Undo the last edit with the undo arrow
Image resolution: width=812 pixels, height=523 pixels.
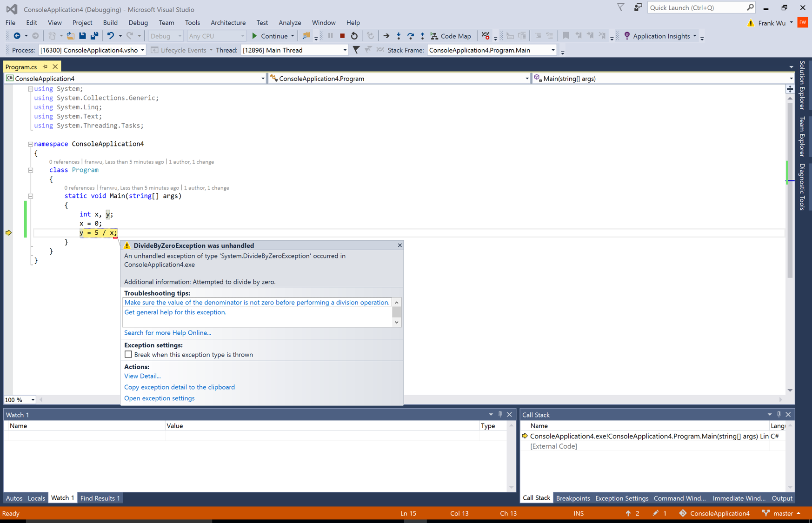[x=110, y=36]
